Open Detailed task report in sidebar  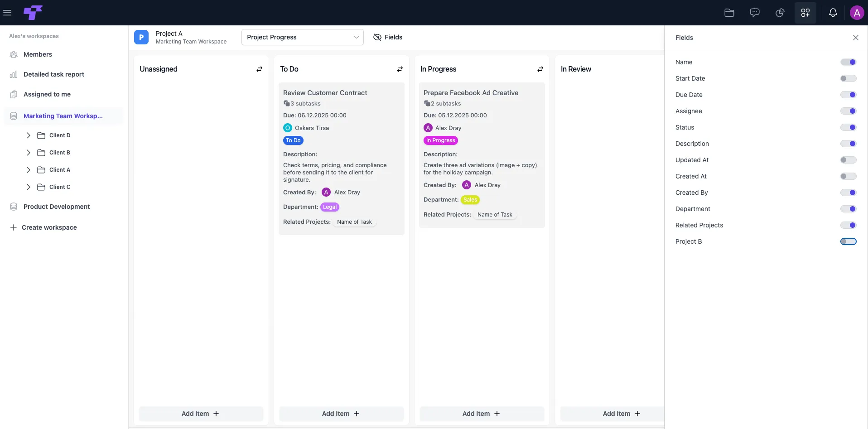(54, 74)
